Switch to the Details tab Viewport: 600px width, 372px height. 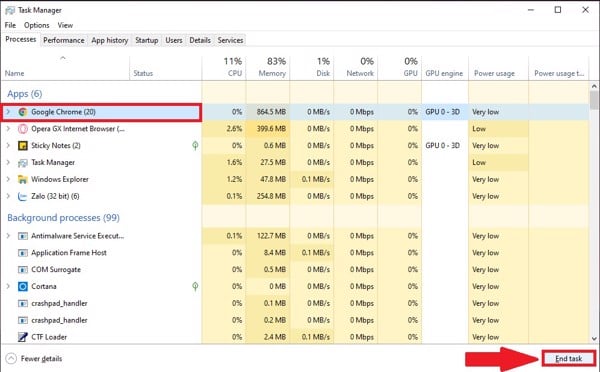(200, 40)
